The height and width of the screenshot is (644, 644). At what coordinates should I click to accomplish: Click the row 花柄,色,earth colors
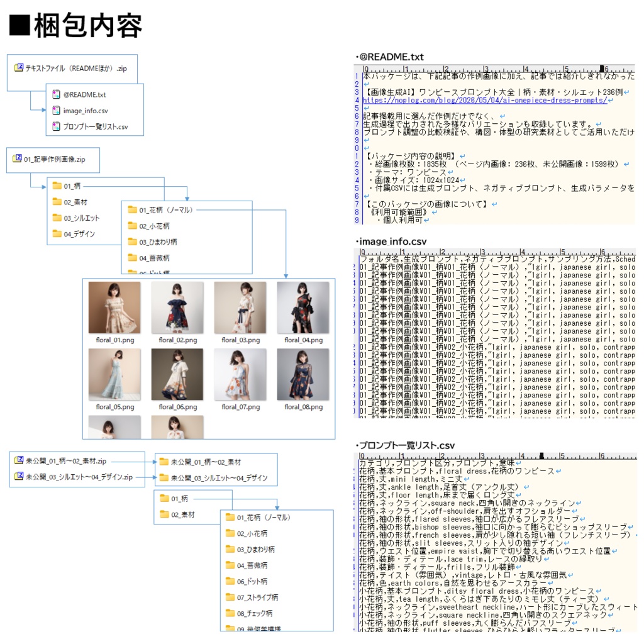[456, 583]
